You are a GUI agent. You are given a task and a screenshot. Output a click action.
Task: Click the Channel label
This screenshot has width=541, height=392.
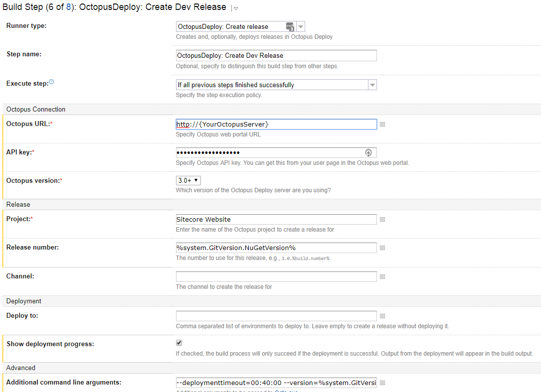(20, 276)
